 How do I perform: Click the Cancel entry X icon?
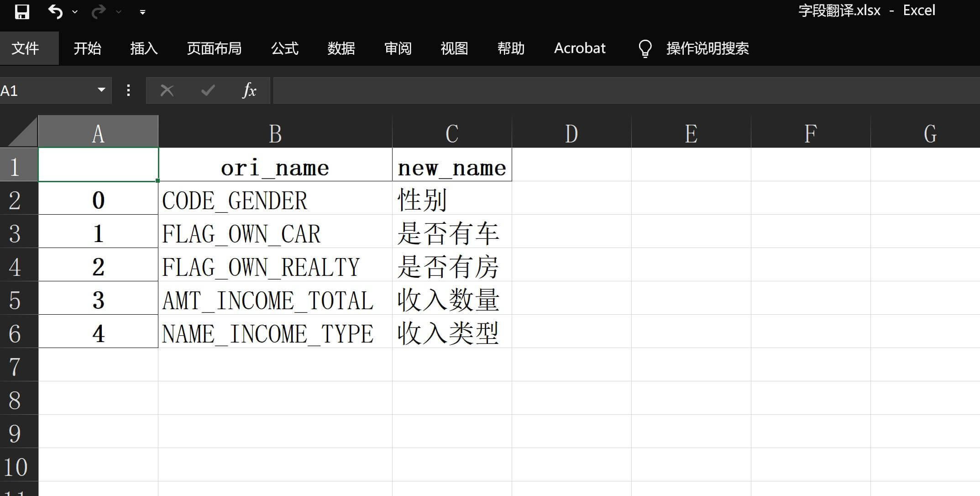tap(167, 90)
